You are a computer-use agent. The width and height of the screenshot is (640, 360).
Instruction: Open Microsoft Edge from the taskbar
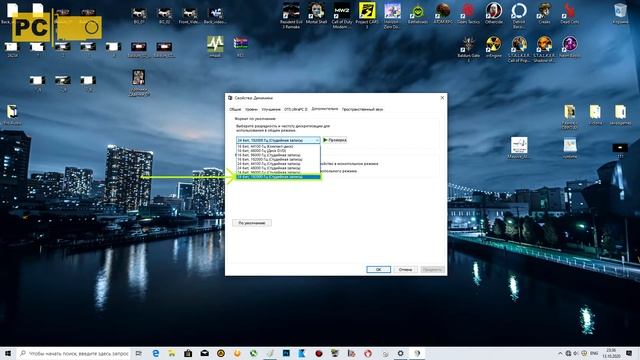(x=156, y=353)
